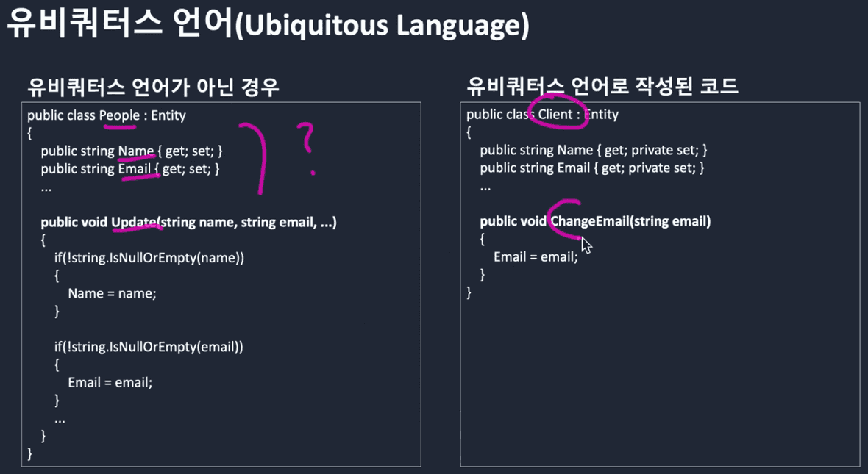This screenshot has width=868, height=474.
Task: Click 'Email = email;' inside ChangeEmail method
Action: (x=536, y=257)
